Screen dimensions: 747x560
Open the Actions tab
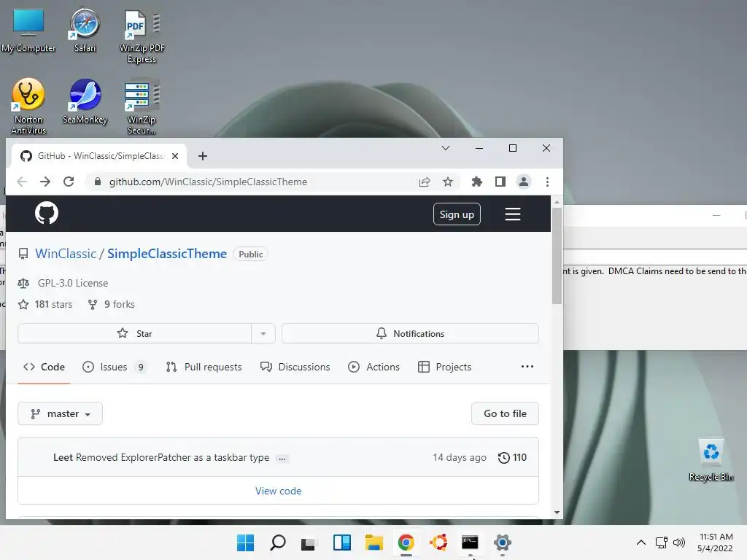(374, 367)
